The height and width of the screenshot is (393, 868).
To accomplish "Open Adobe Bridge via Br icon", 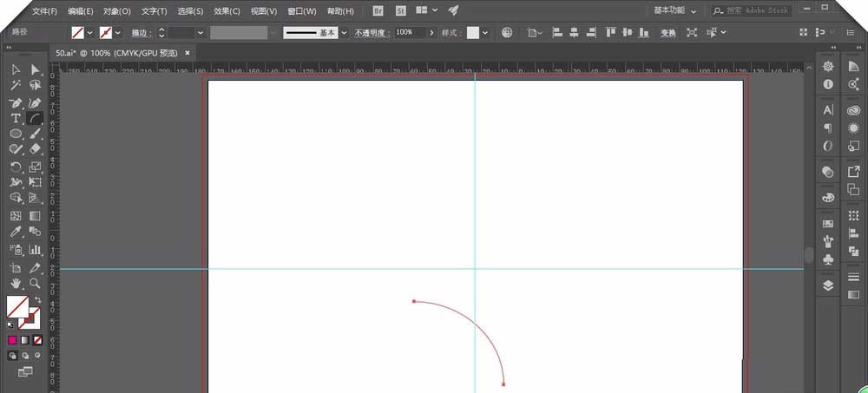I will click(378, 10).
